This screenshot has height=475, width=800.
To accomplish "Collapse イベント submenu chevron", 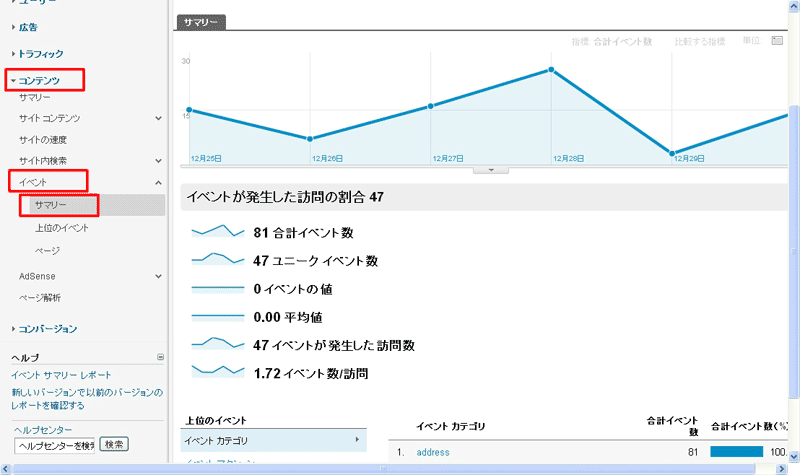I will (159, 182).
